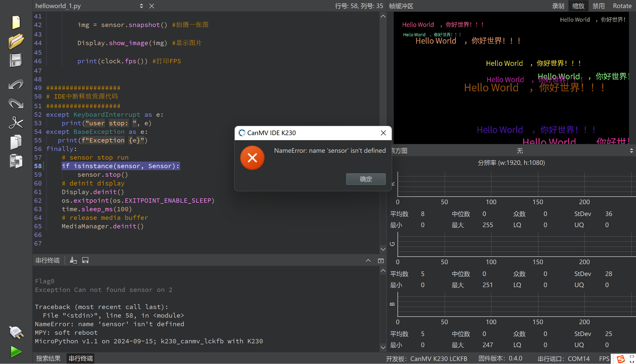
Task: Toggle the 缩放 zoom button
Action: point(578,6)
